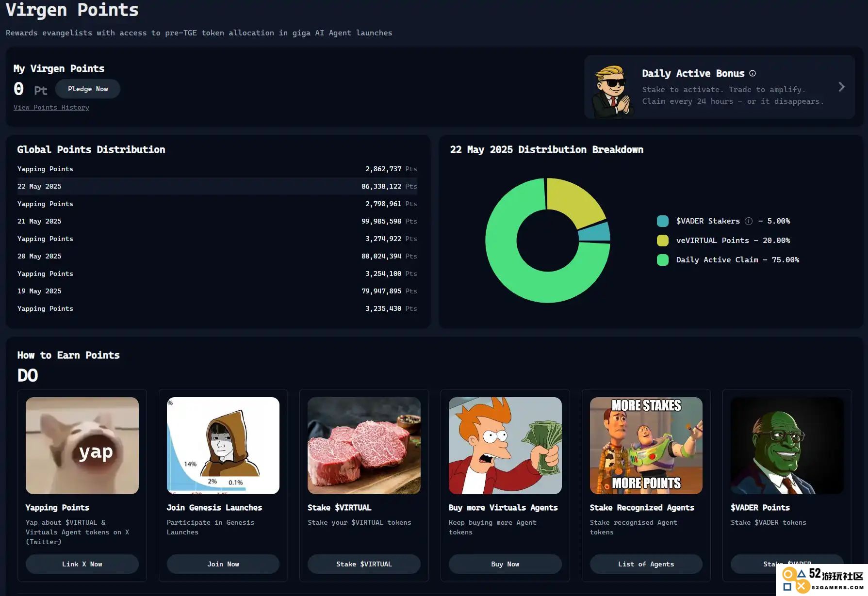This screenshot has height=596, width=868.
Task: Open the Daily Active Bonus chevron arrow
Action: pyautogui.click(x=842, y=87)
